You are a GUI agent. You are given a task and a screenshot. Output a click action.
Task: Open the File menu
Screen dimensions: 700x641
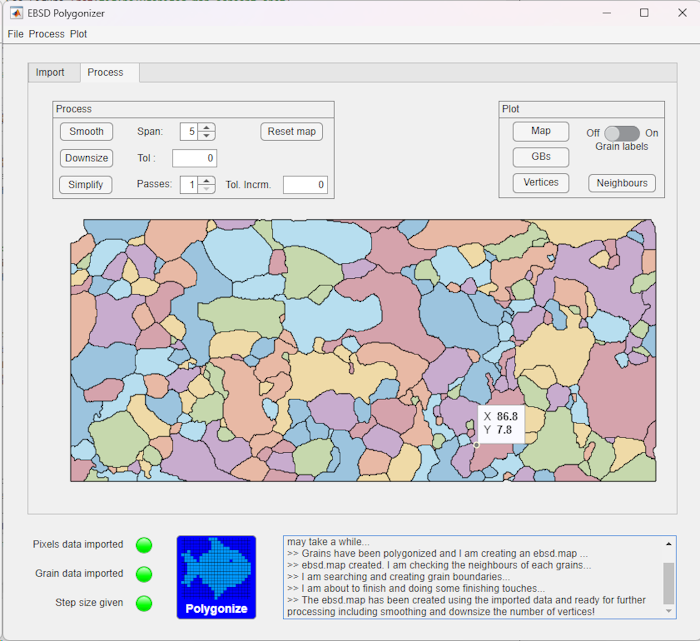15,34
